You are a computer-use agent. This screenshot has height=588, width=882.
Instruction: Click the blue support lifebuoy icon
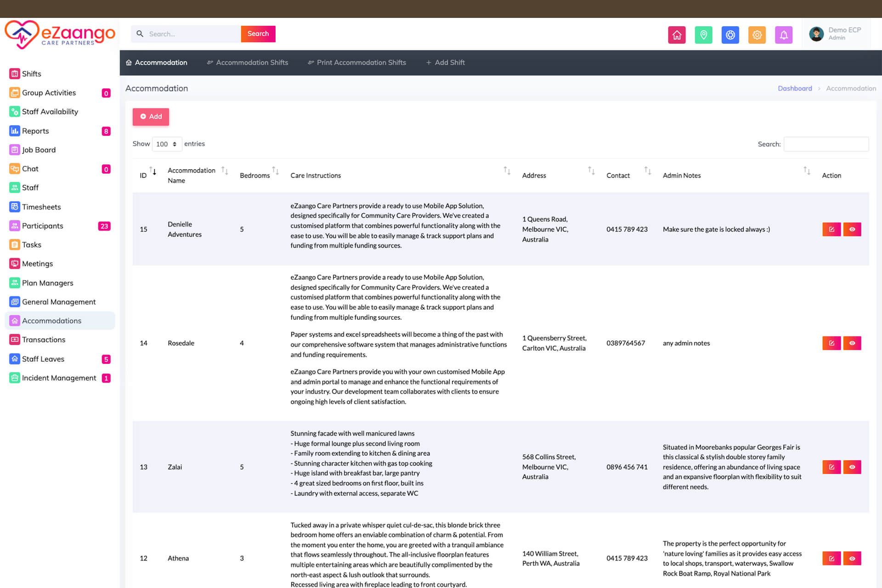(730, 35)
